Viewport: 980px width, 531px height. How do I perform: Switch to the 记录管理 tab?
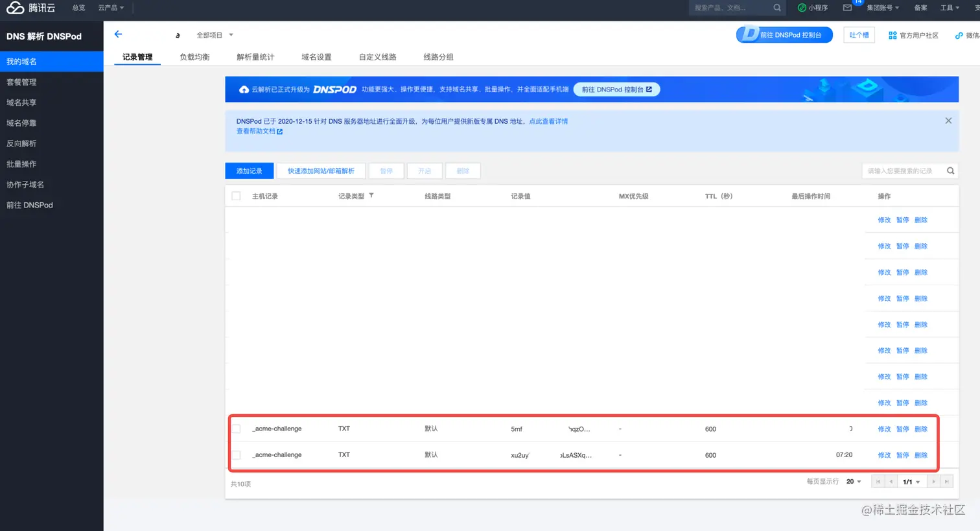pos(137,57)
